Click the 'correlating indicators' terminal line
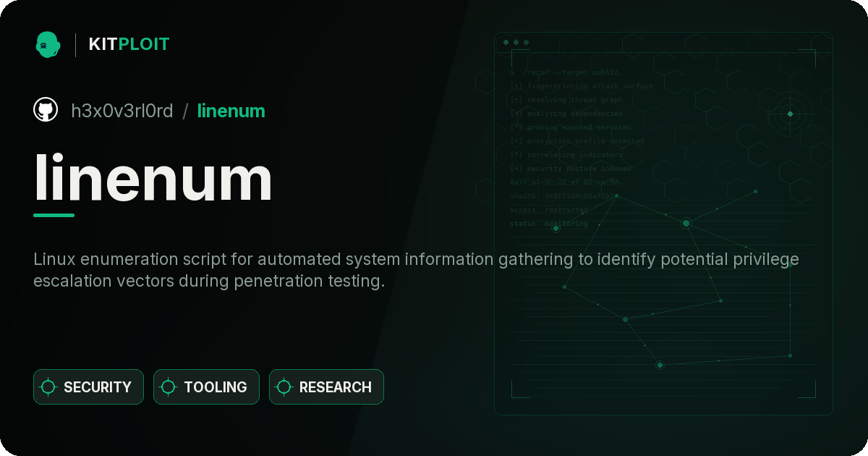Viewport: 868px width, 456px height. (566, 155)
